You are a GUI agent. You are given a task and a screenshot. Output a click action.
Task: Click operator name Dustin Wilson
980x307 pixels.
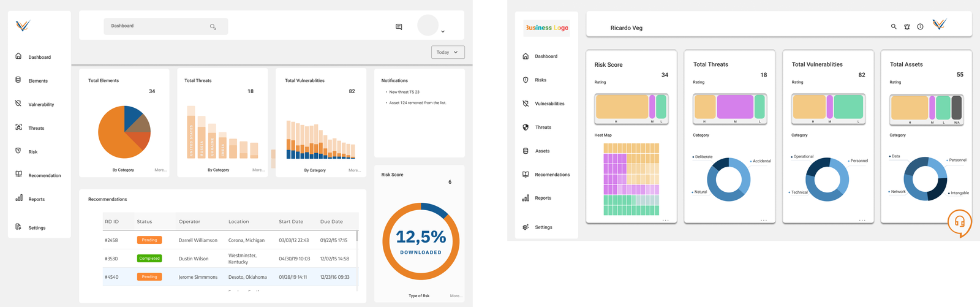[194, 259]
